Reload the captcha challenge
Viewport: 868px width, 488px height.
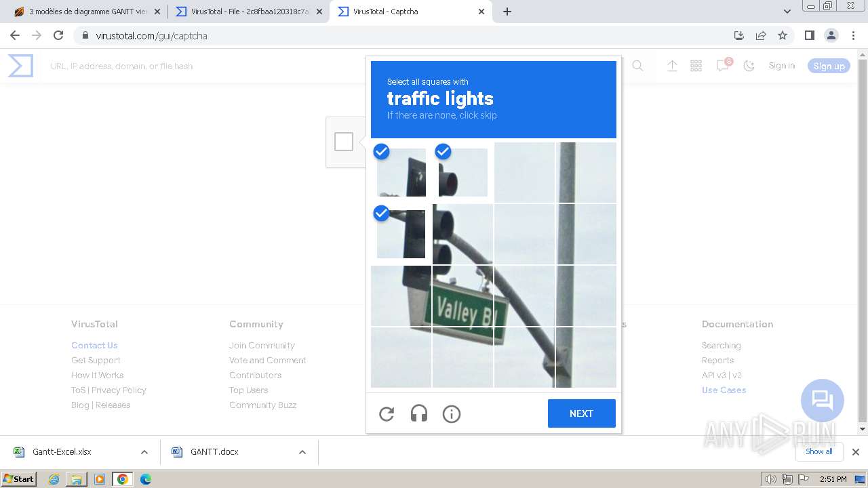(x=387, y=413)
